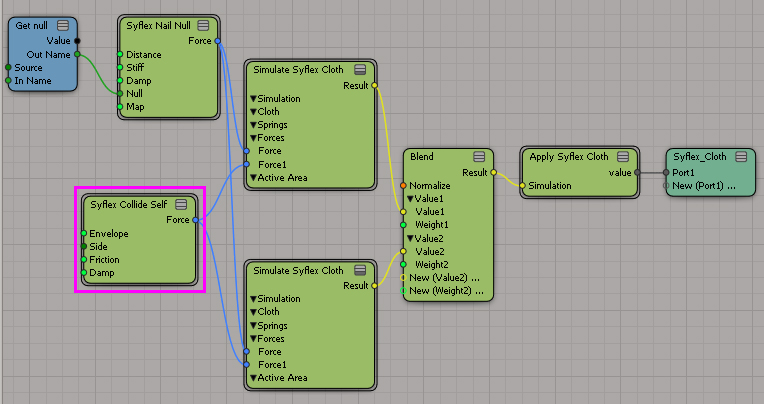Screen dimensions: 764x404
Task: Open the Get null node menu icon
Action: [63, 25]
